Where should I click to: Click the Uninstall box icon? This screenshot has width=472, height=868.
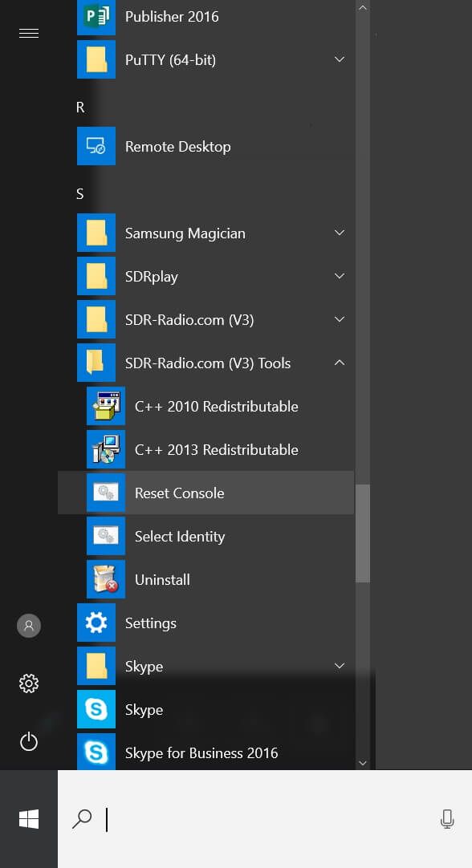[x=106, y=579]
